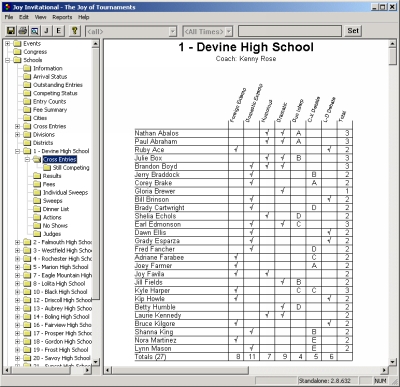
Task: Click the report's horizontal scrollbar thumb
Action: pyautogui.click(x=180, y=370)
